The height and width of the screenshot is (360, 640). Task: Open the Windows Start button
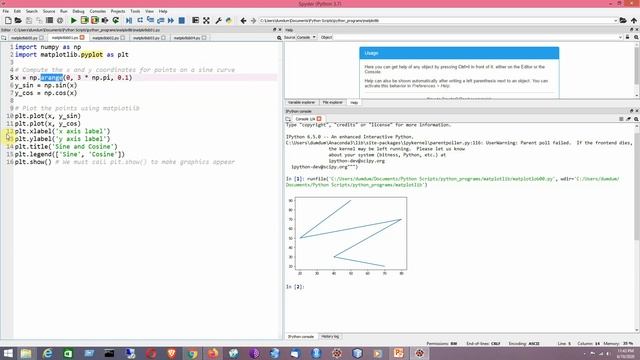click(x=8, y=353)
